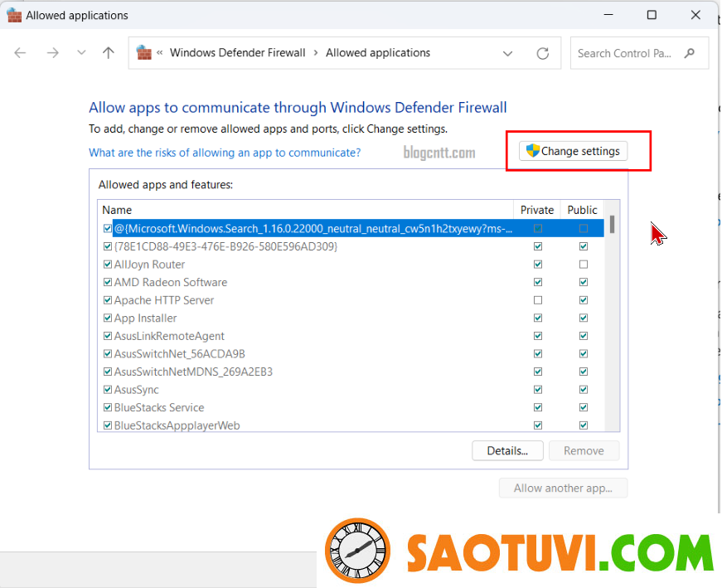Toggle Private for AllJoyn Router
The image size is (722, 588).
pyautogui.click(x=538, y=265)
